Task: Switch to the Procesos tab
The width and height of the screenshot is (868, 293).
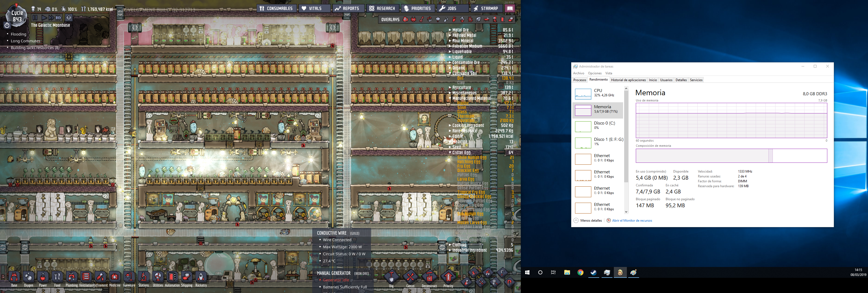Action: click(580, 80)
